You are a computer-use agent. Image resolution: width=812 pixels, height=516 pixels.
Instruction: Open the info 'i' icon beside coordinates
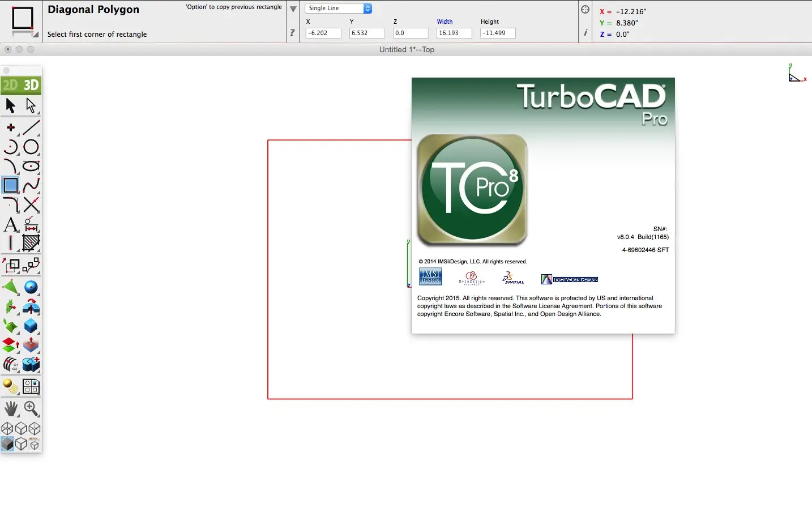click(x=586, y=33)
